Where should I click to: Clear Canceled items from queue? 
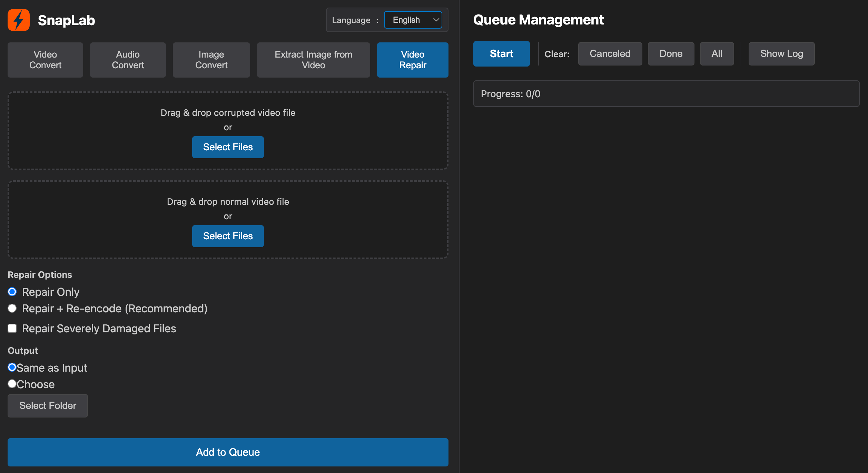[610, 54]
